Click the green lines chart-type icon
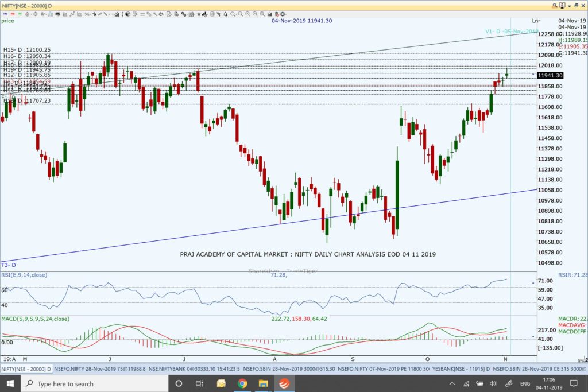 [x=20, y=14]
